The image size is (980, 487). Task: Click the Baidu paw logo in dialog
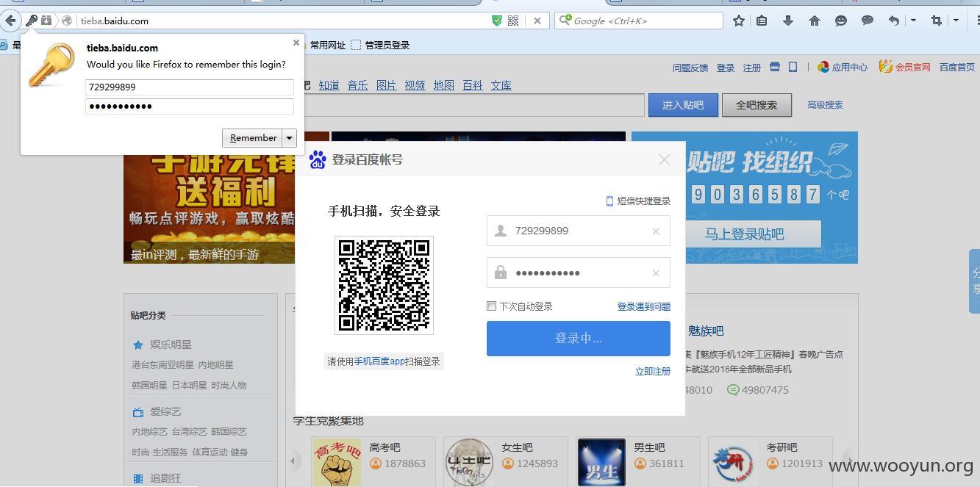(x=318, y=159)
